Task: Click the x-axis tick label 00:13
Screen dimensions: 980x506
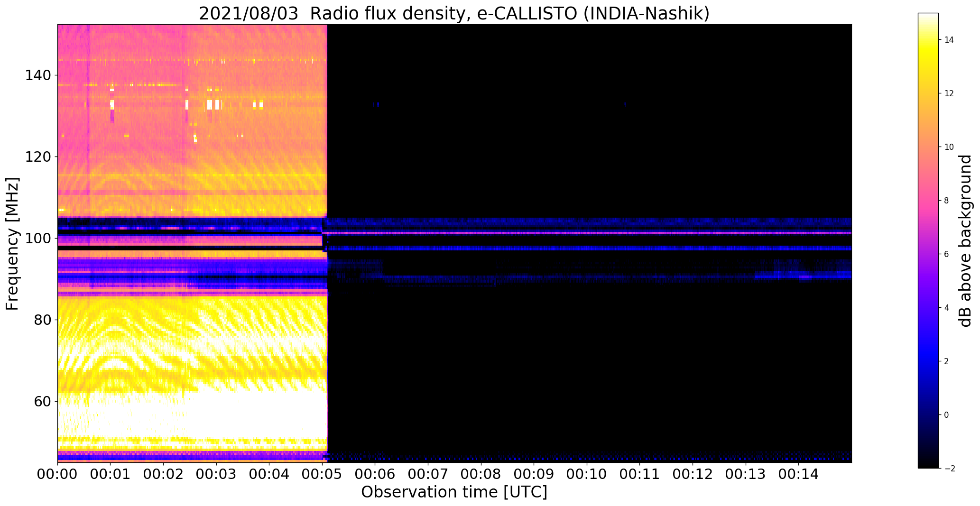Action: tap(745, 474)
